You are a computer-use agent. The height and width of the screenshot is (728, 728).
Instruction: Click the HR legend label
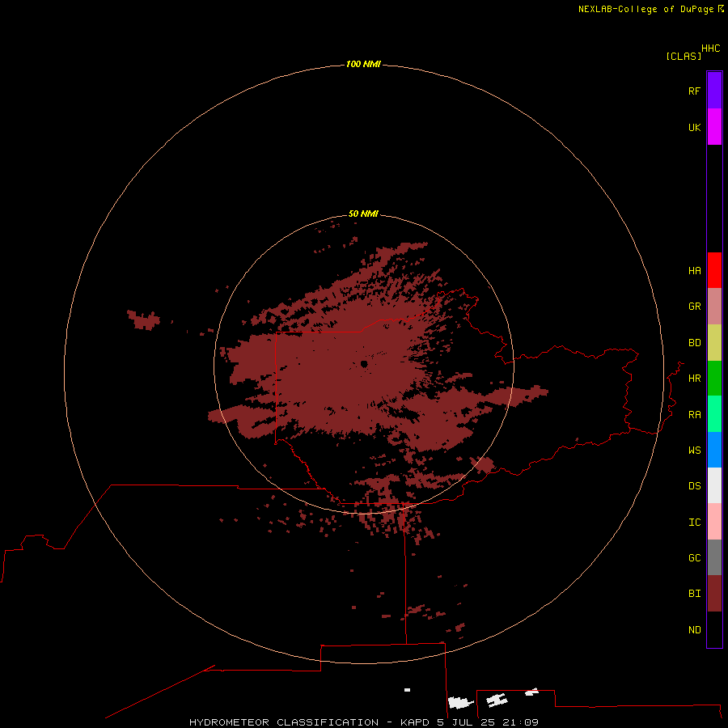694,379
